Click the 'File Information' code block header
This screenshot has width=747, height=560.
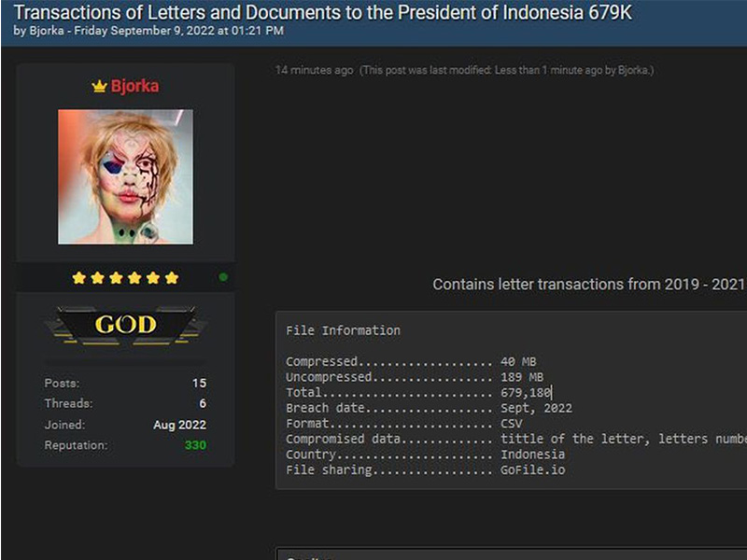tap(343, 330)
